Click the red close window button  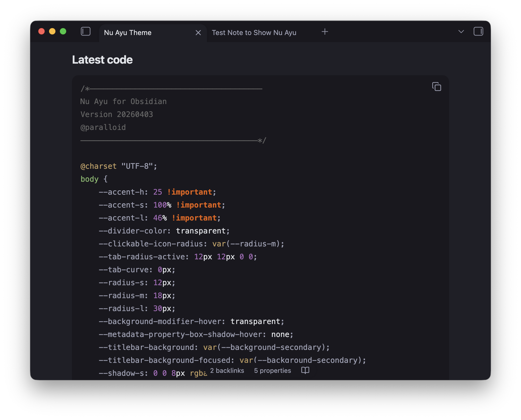click(41, 32)
